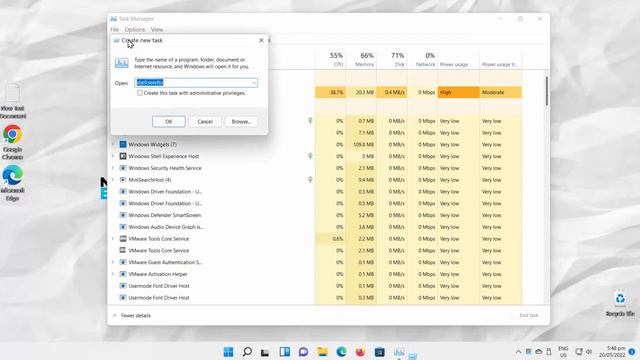Open the Open field dropdown arrow
The width and height of the screenshot is (640, 360).
(254, 83)
